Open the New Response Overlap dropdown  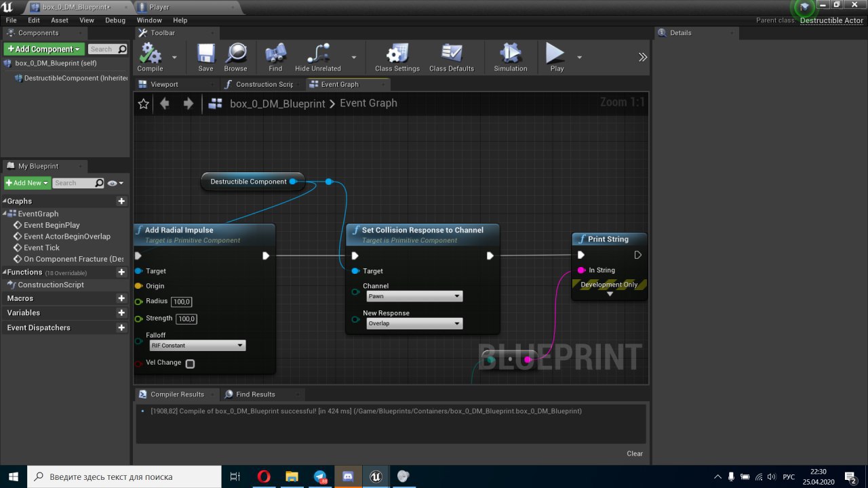click(414, 323)
